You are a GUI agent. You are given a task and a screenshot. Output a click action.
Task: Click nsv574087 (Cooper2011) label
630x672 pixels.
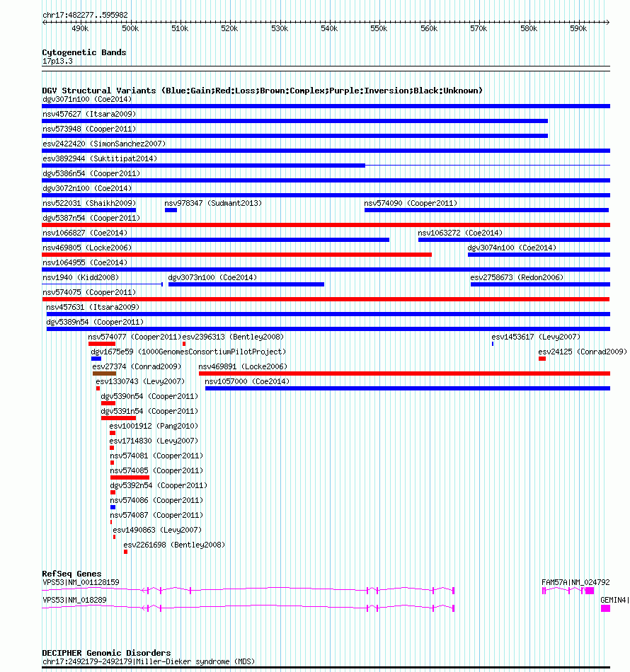(156, 515)
